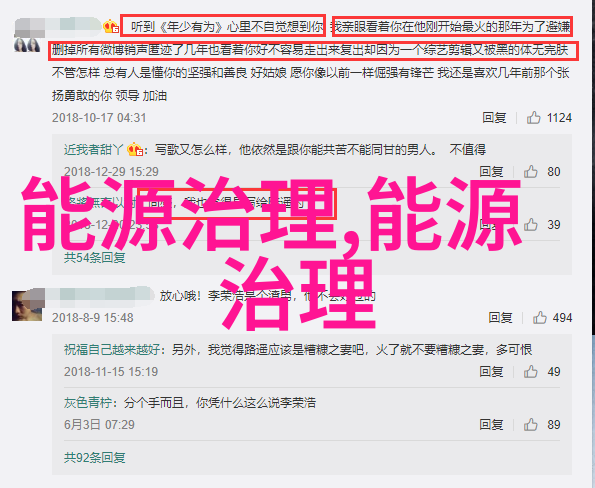Click thumbs-up on reply with 80 likes
Screen dimensions: 595x488
tap(531, 172)
